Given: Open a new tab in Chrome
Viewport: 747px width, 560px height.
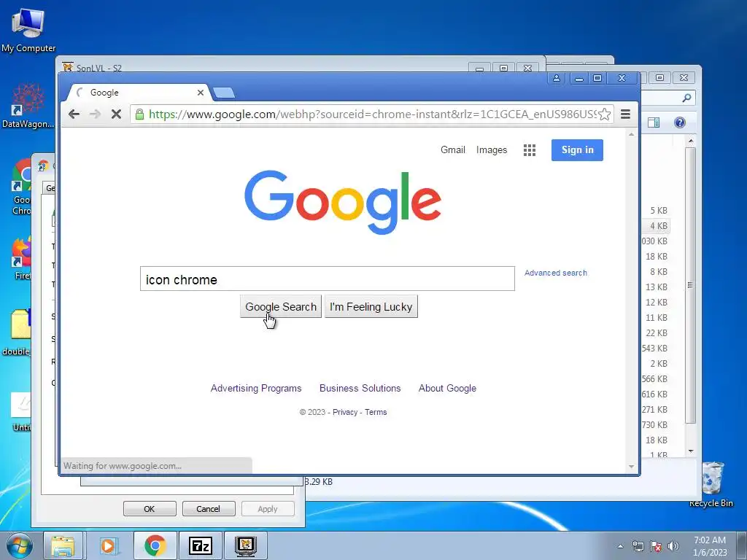Looking at the screenshot, I should click(x=223, y=93).
